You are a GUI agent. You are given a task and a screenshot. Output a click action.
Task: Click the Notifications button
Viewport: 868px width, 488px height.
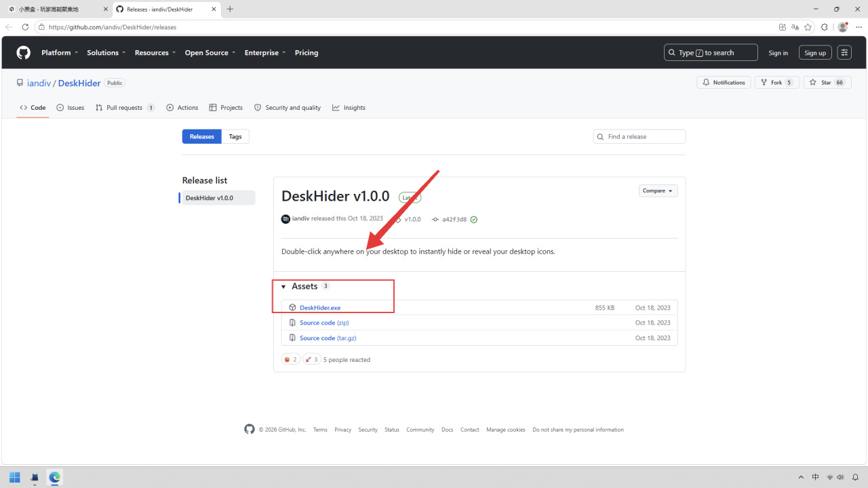coord(724,83)
